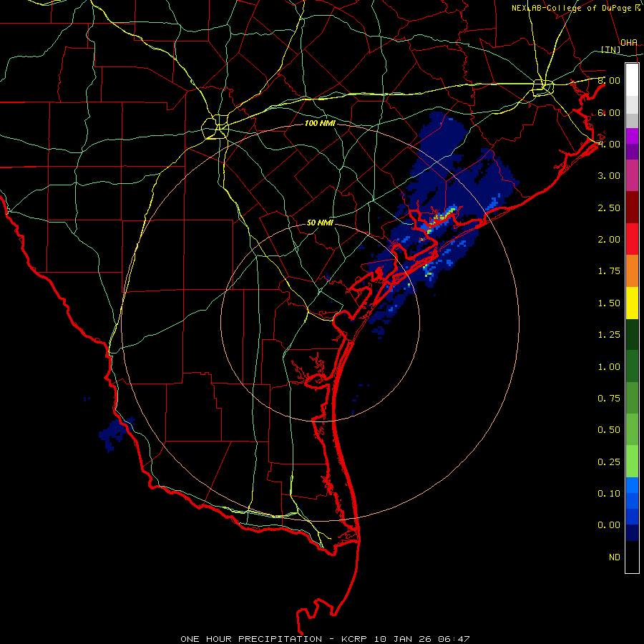Click the precipitation patch near the Rio Grande
This screenshot has height=644, width=644.
coord(116,434)
